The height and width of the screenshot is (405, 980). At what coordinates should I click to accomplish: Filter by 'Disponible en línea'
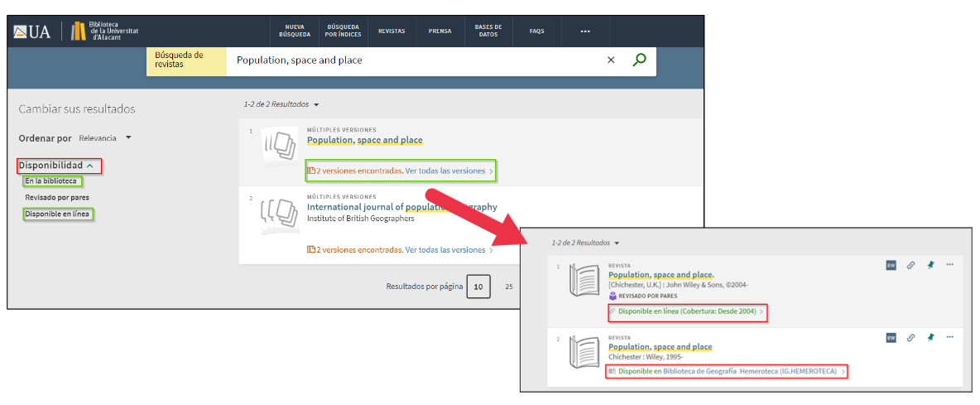(x=57, y=214)
